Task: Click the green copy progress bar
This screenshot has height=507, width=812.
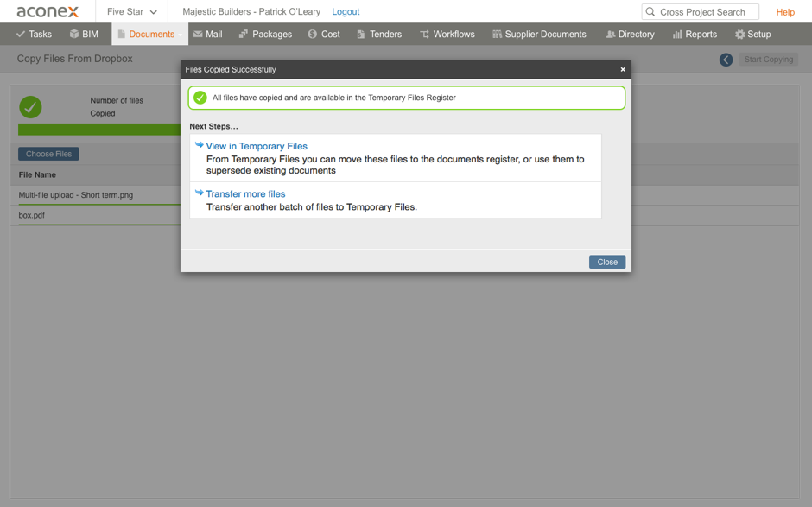Action: coord(99,130)
